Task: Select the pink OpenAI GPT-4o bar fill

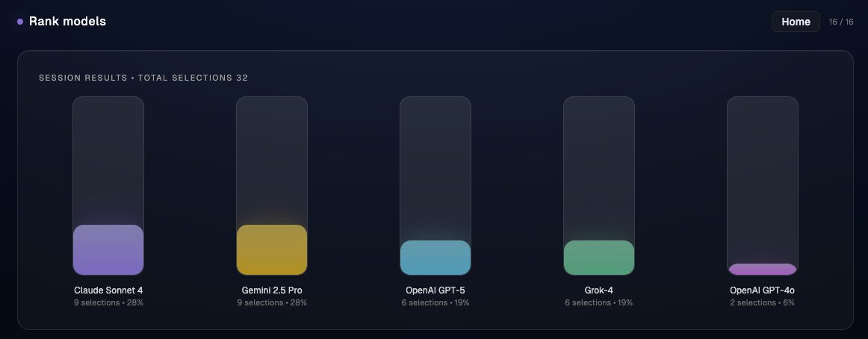Action: coord(763,270)
